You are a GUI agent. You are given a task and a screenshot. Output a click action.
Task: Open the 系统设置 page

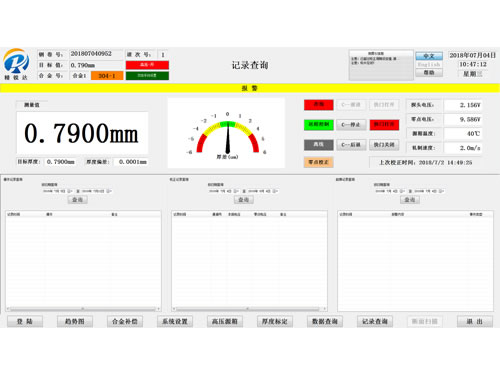click(175, 321)
